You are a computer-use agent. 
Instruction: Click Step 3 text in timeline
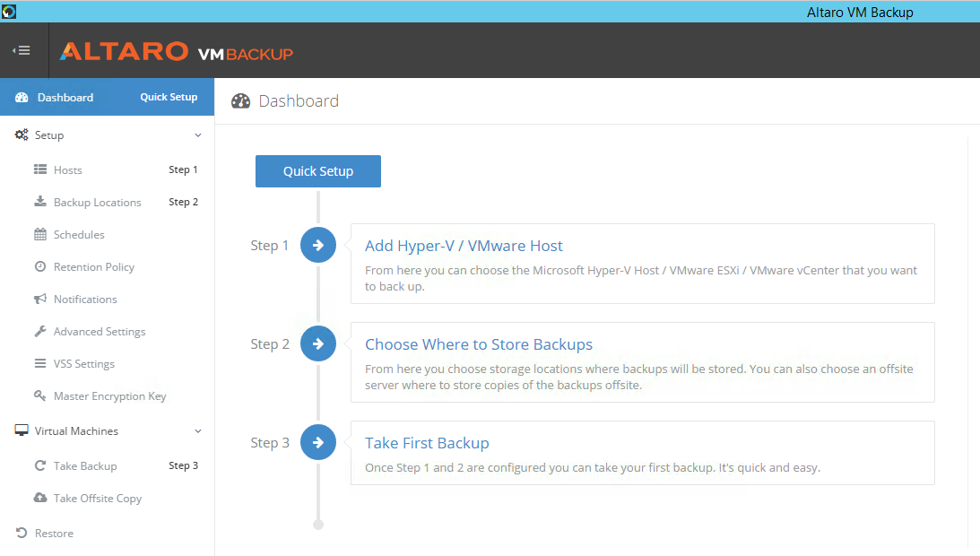[x=270, y=443]
